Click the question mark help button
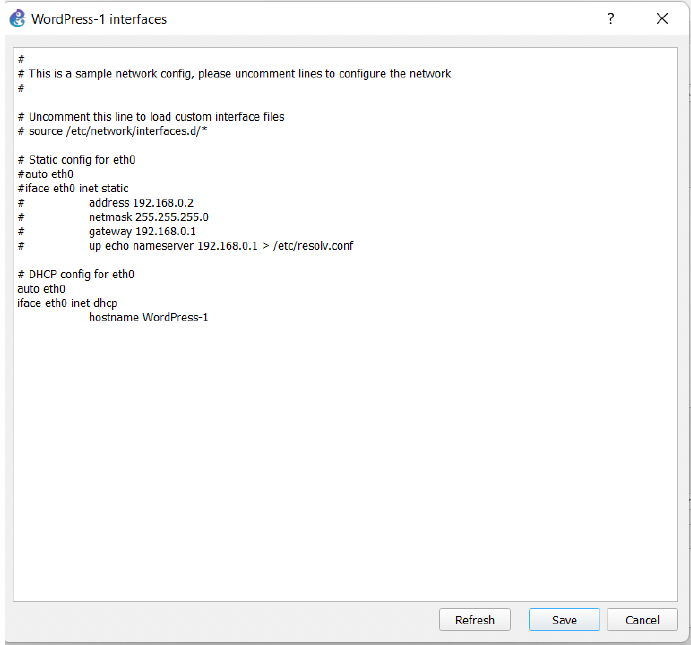Viewport: 691px width, 645px height. (610, 19)
